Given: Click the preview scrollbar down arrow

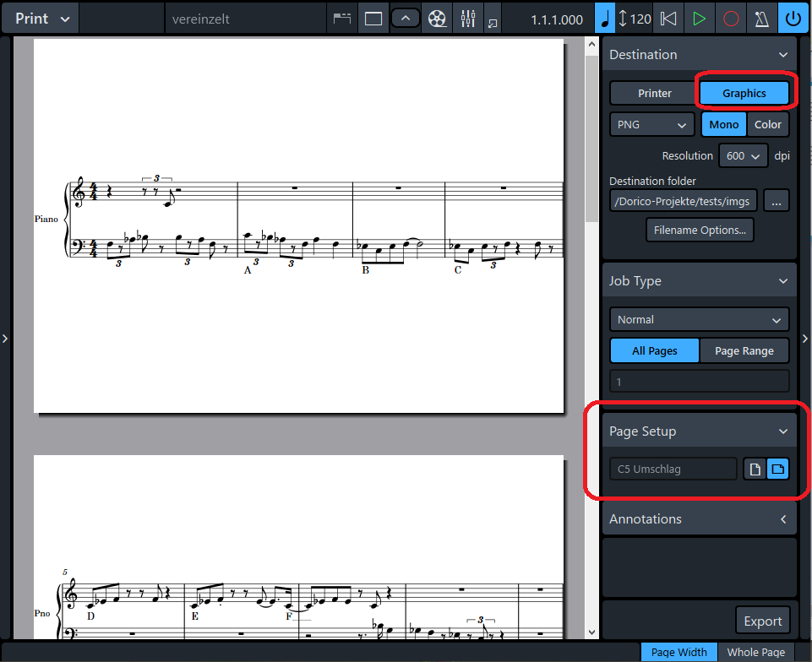Looking at the screenshot, I should (x=592, y=632).
